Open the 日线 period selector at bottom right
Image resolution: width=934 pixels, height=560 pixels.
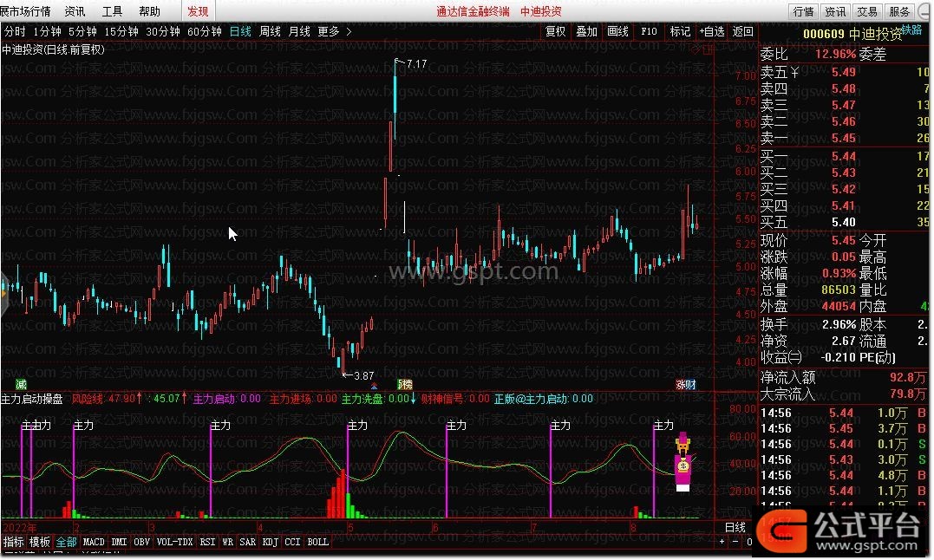[x=735, y=527]
